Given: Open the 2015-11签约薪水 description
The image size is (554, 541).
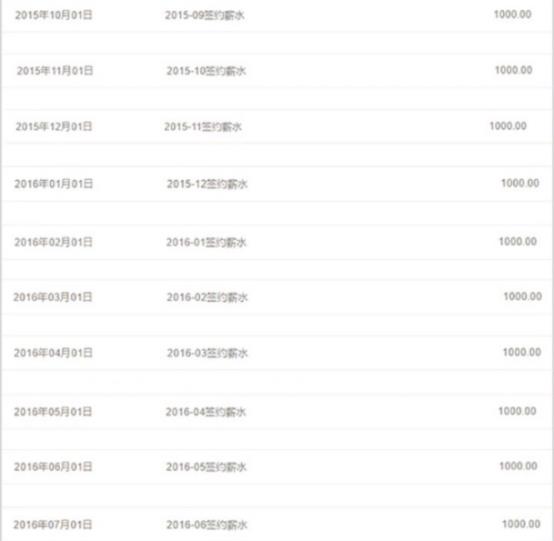Looking at the screenshot, I should point(203,127).
